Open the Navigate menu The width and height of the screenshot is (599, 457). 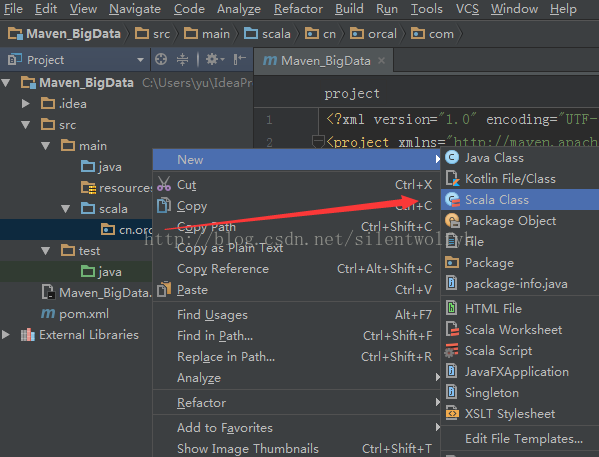tap(134, 9)
